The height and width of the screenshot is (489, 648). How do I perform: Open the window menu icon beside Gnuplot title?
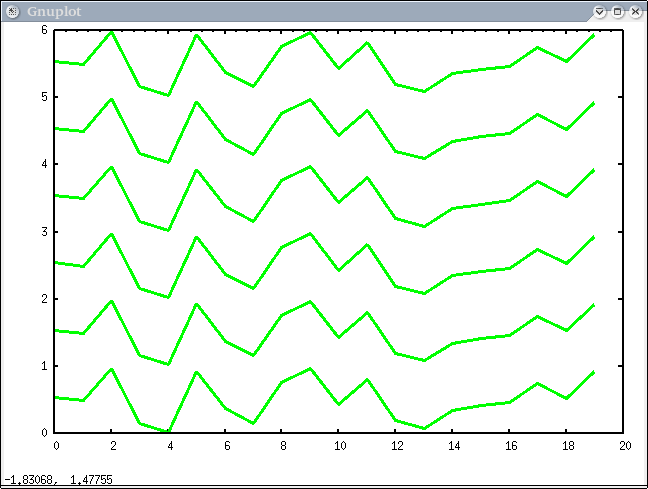[12, 12]
